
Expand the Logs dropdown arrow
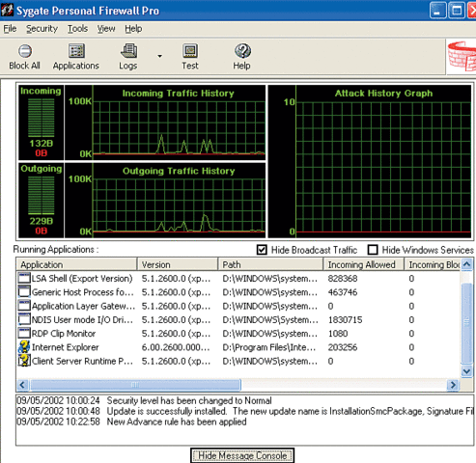click(159, 56)
